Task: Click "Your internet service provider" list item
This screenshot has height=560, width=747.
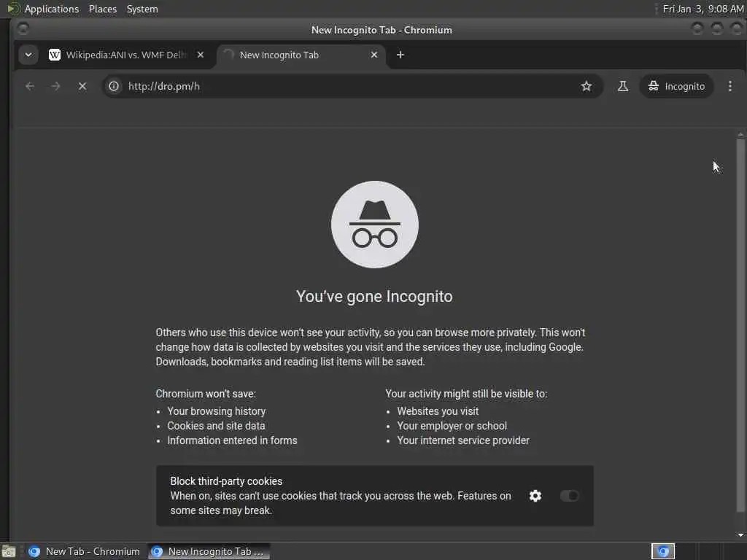Action: 463,440
